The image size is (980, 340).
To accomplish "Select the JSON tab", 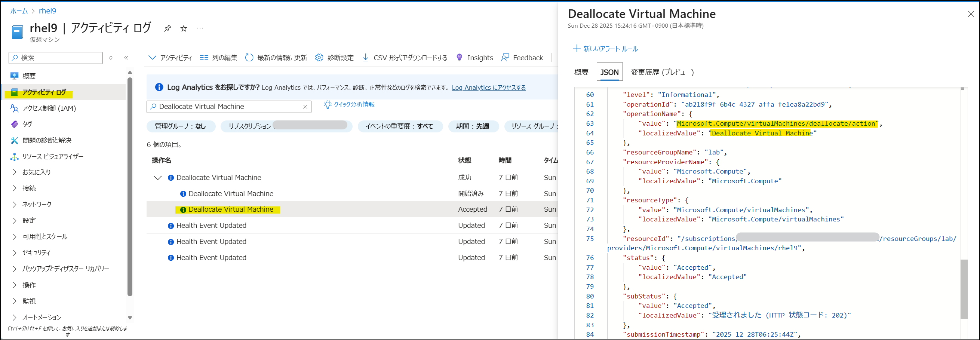I will pyautogui.click(x=609, y=72).
